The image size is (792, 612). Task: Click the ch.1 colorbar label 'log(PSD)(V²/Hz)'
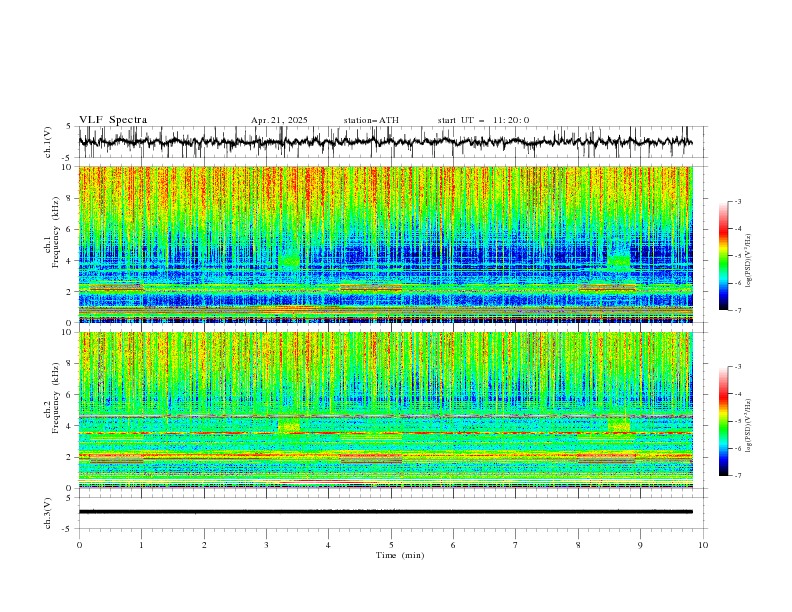pyautogui.click(x=749, y=261)
